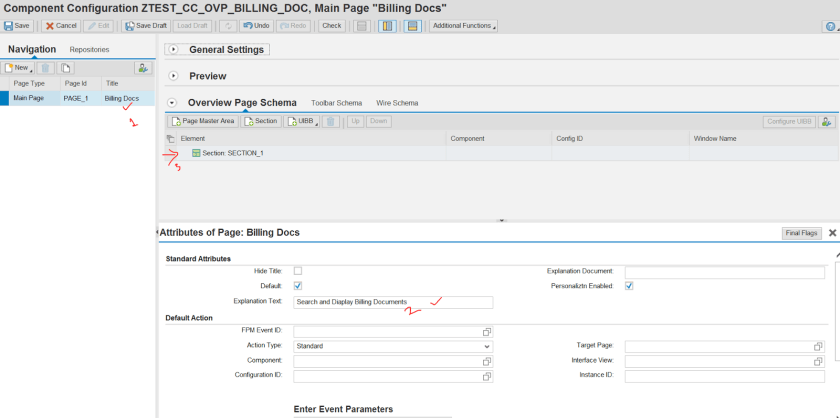Switch to the Wire Schema tab
The height and width of the screenshot is (418, 840).
click(397, 103)
